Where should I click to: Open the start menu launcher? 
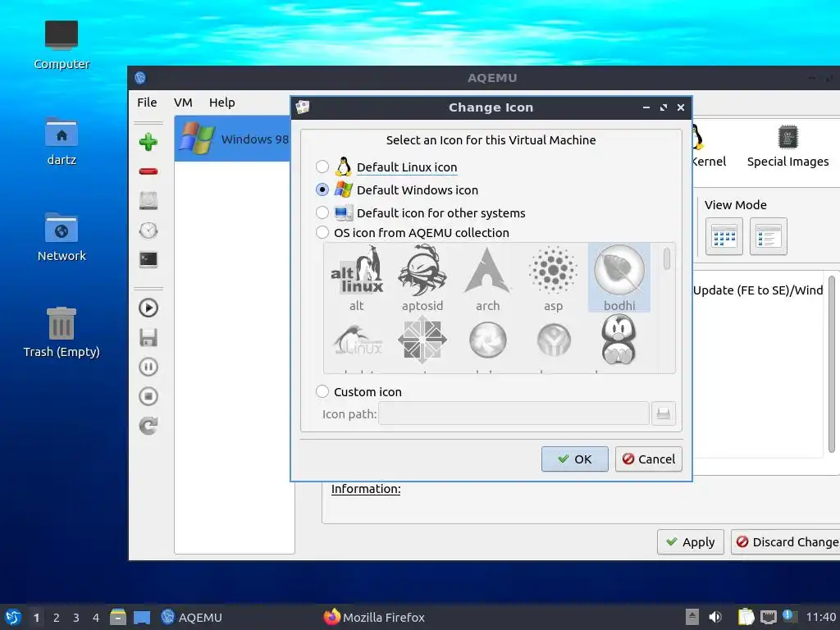[x=13, y=617]
